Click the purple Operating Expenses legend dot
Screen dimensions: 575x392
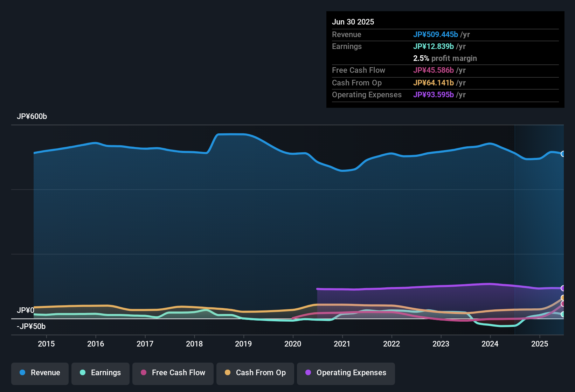click(x=308, y=373)
